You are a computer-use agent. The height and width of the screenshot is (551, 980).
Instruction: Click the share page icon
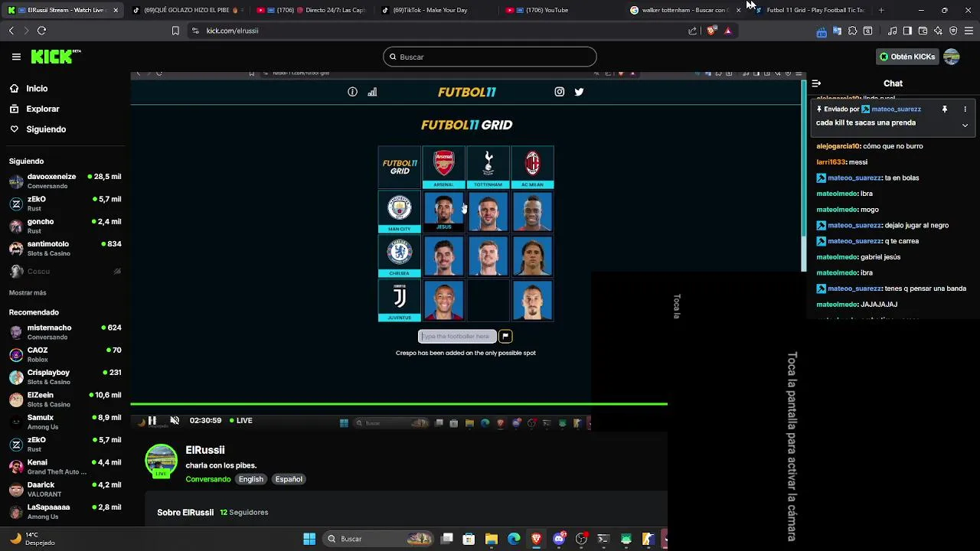tap(693, 31)
